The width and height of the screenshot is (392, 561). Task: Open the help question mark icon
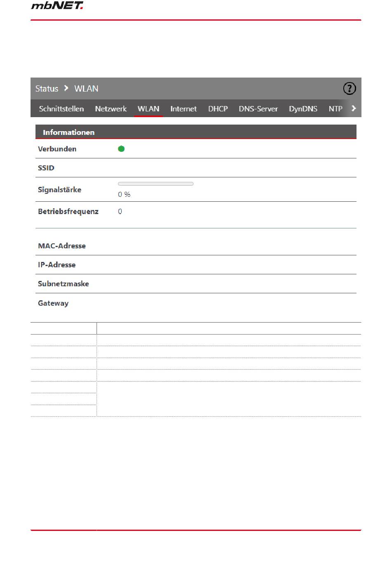(x=349, y=88)
